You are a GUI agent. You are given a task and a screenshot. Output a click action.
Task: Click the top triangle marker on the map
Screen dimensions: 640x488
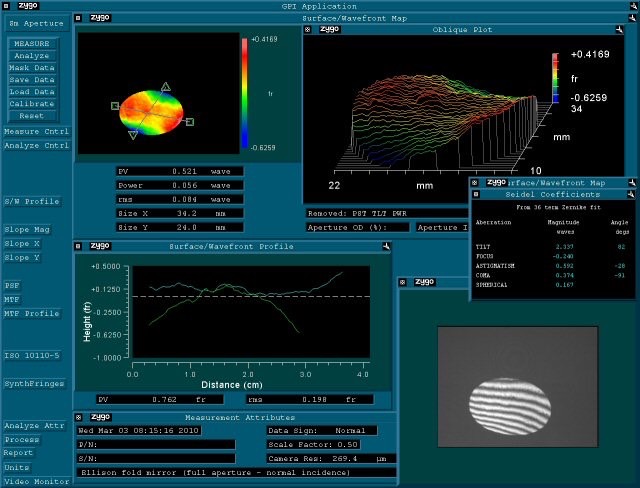[x=166, y=88]
